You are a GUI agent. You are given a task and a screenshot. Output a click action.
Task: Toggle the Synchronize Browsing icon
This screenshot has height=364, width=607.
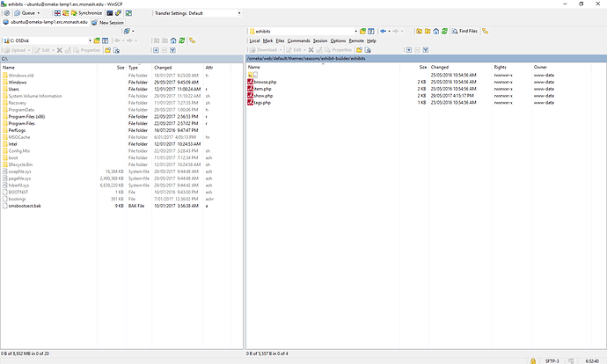128,13
